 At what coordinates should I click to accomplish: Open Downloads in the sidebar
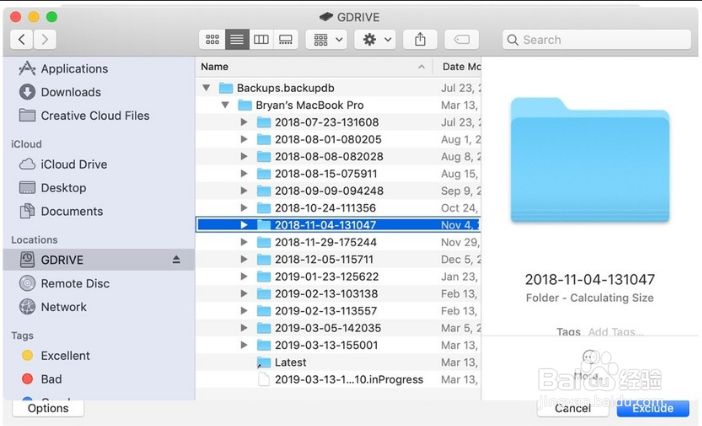(x=60, y=92)
